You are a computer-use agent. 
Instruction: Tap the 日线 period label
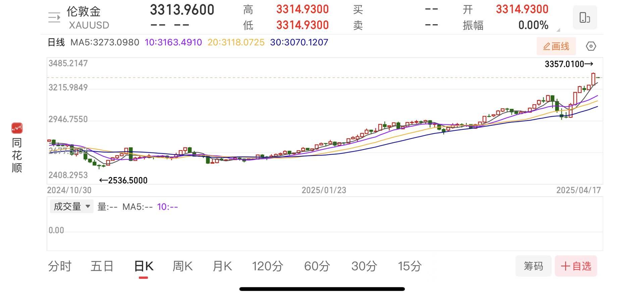click(x=56, y=42)
